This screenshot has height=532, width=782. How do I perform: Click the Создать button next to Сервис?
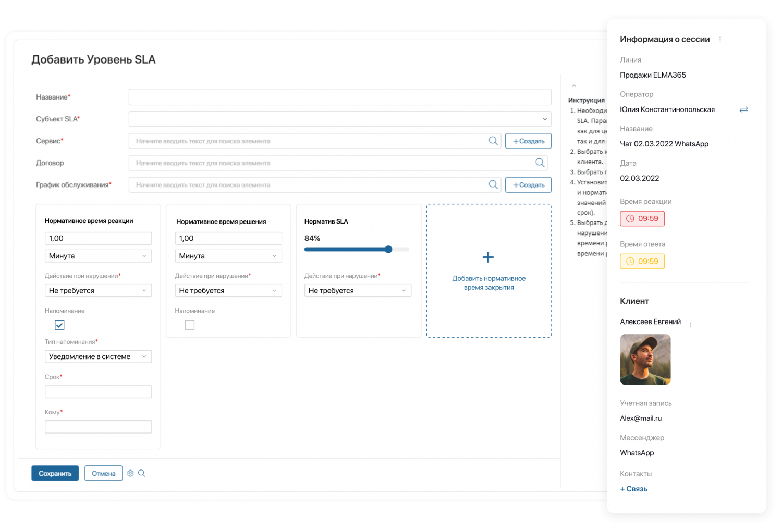528,141
